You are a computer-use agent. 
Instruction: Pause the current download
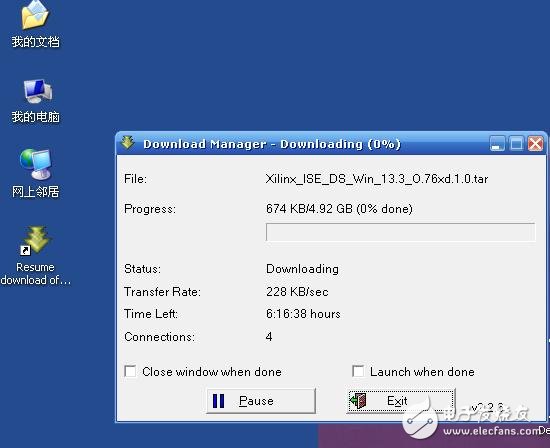pos(261,401)
